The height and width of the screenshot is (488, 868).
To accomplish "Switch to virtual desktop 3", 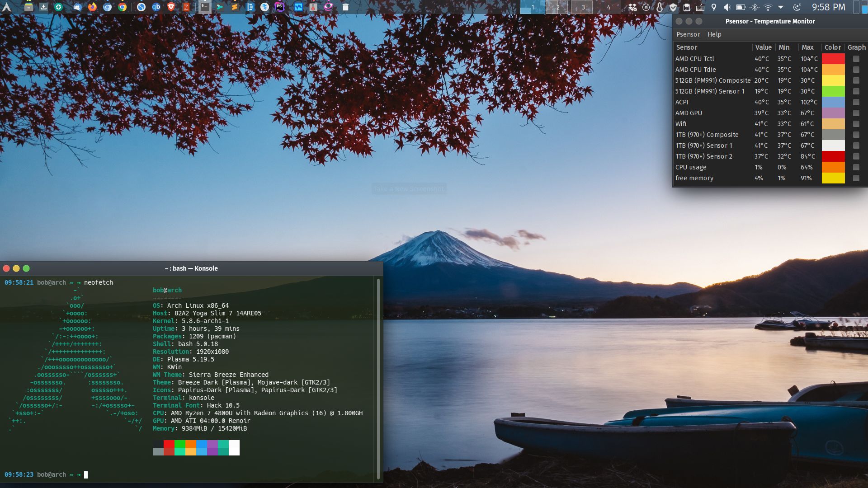I will pos(582,7).
